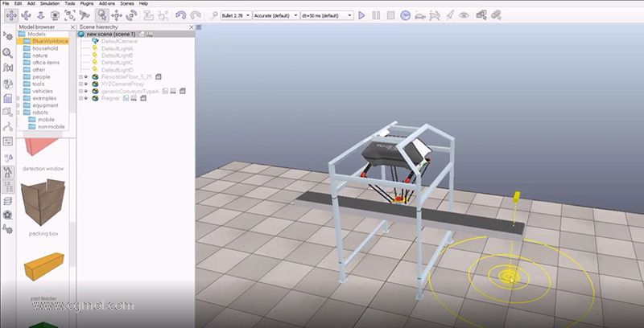Slow down simulation with turtle icon
The height and width of the screenshot is (328, 644).
click(x=420, y=15)
